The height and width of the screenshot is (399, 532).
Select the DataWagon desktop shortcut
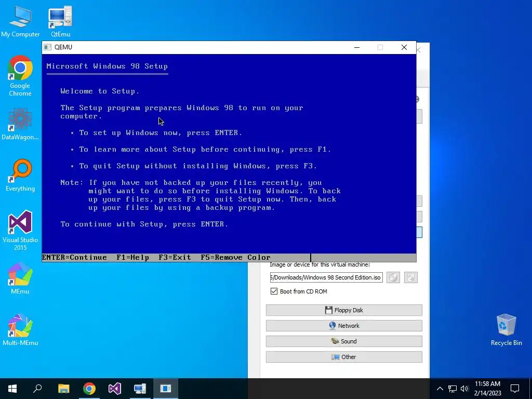click(20, 124)
